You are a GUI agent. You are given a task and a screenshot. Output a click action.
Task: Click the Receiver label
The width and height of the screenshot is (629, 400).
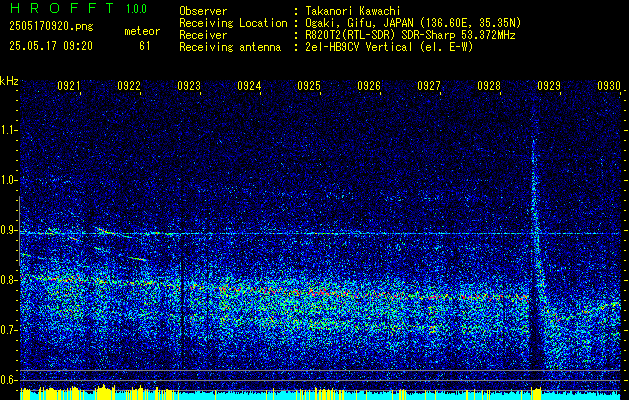coord(203,35)
